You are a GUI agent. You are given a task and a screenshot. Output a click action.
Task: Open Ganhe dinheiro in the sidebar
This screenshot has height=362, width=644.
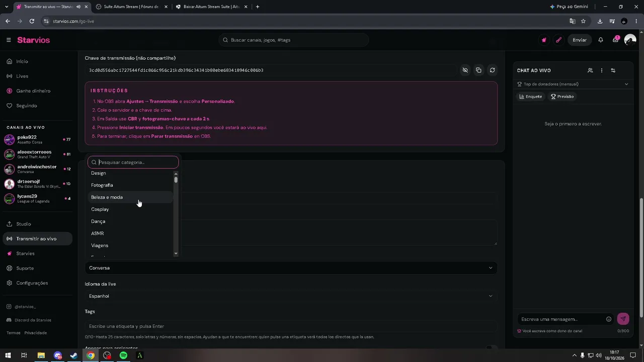pos(37,91)
